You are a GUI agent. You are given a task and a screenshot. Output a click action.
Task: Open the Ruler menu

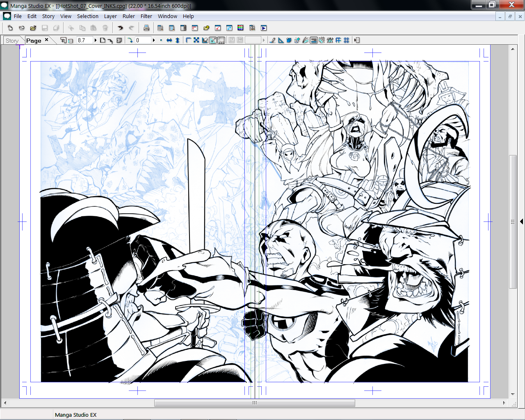click(129, 16)
